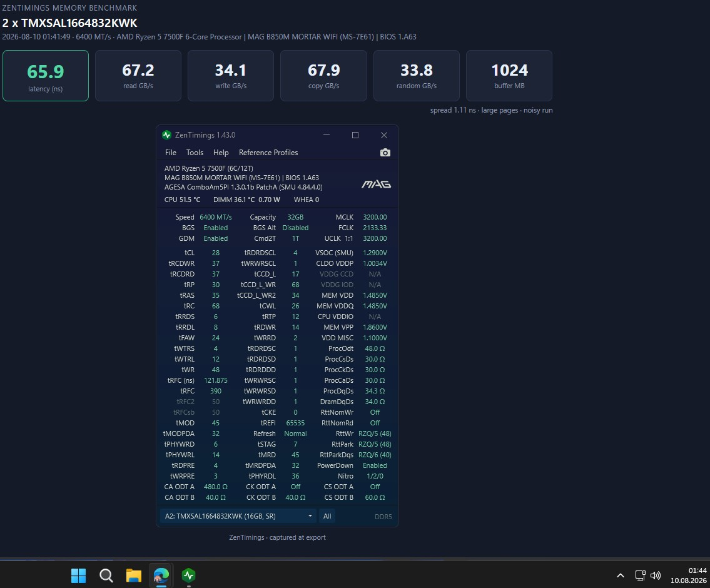The height and width of the screenshot is (588, 710).
Task: Click the CA ODT A value 480.0 Ω
Action: [216, 487]
